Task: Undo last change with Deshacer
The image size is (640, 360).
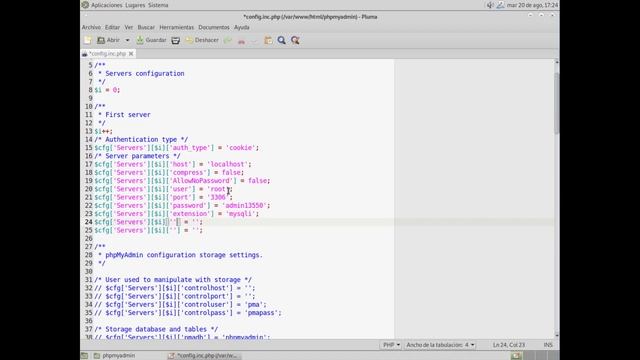Action: pos(202,40)
